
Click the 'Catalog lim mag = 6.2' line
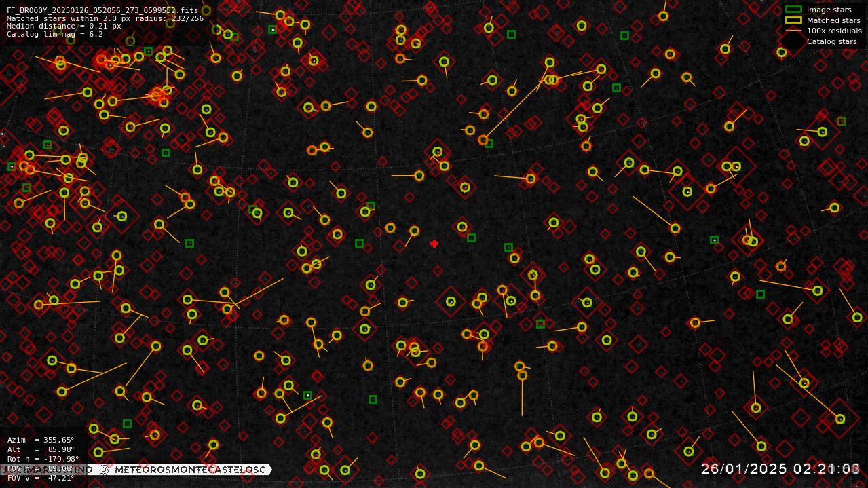[x=55, y=34]
